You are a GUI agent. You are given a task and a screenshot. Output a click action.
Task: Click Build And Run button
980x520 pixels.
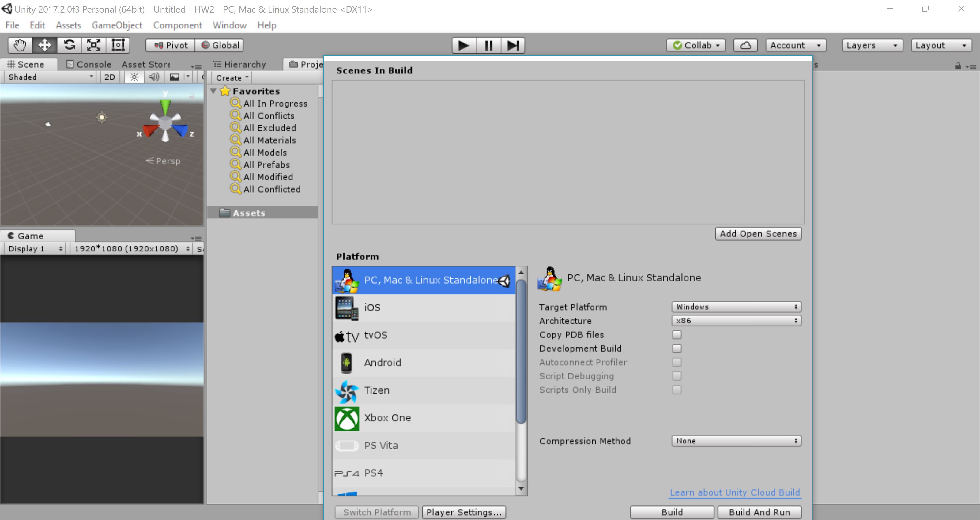click(x=759, y=512)
